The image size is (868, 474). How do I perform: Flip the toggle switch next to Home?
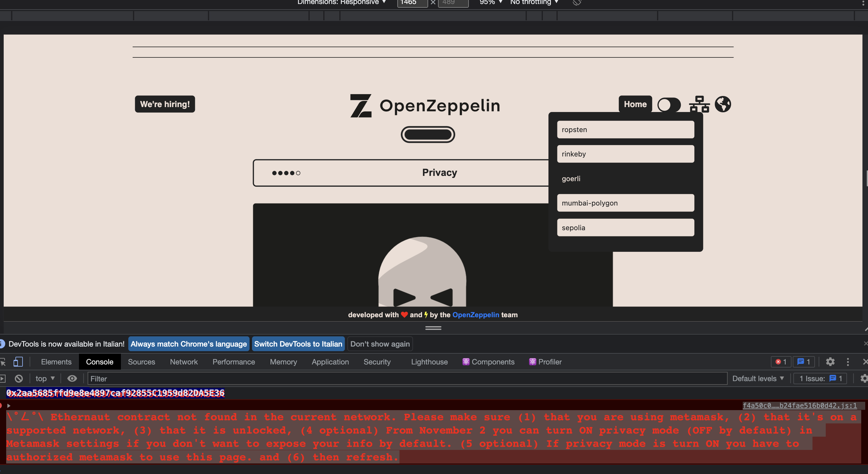pos(668,105)
